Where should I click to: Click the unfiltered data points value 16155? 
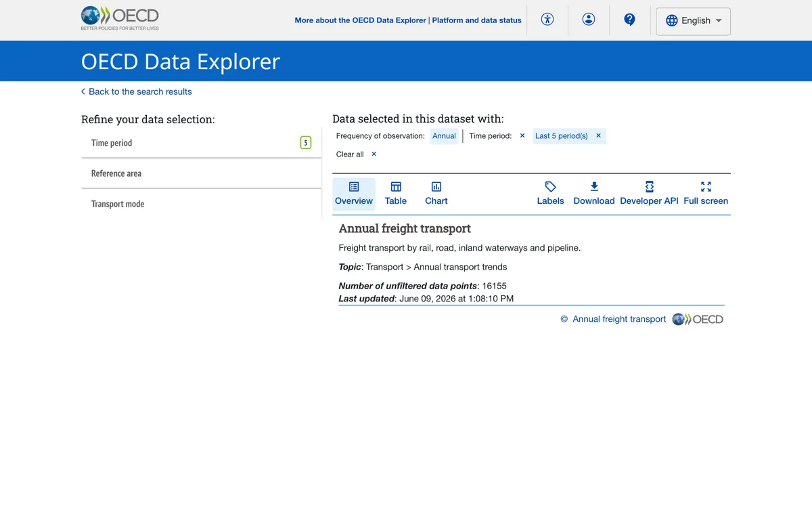tap(494, 286)
